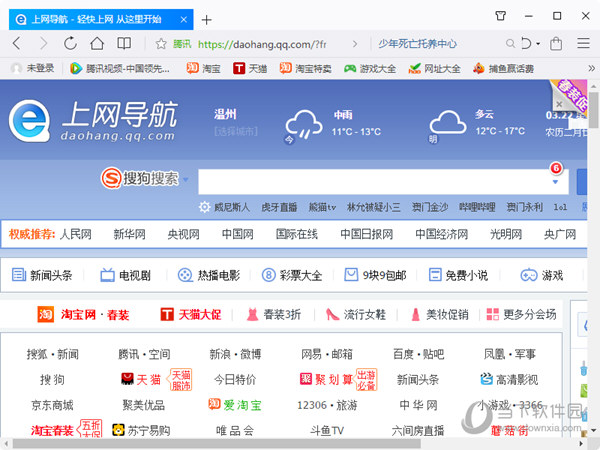Click the search magnifier icon in toolbar

[x=510, y=44]
